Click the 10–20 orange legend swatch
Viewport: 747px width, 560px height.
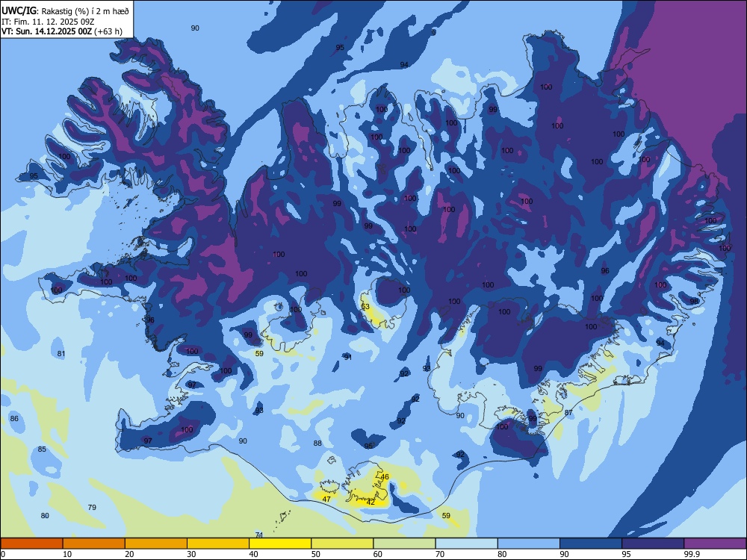tap(94, 544)
